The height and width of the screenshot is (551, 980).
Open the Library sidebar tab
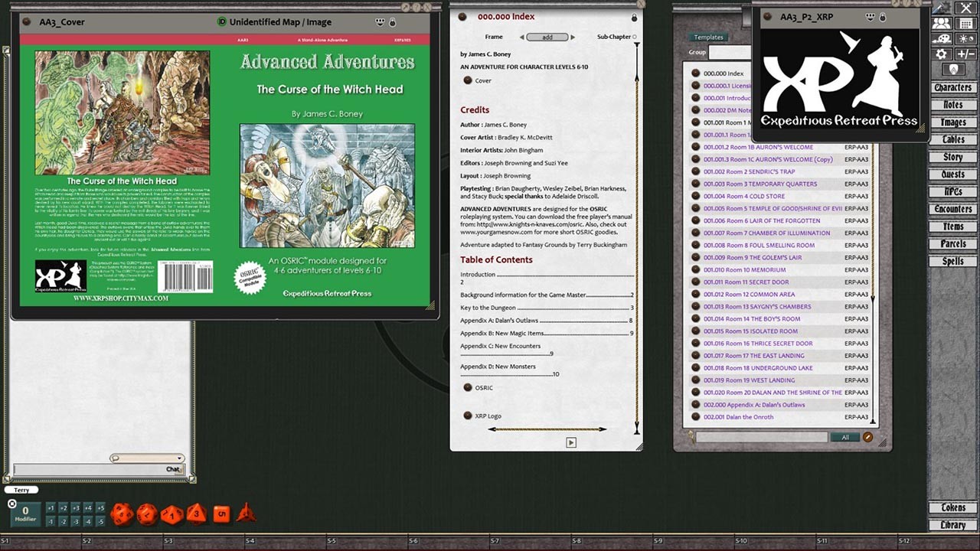pos(952,525)
